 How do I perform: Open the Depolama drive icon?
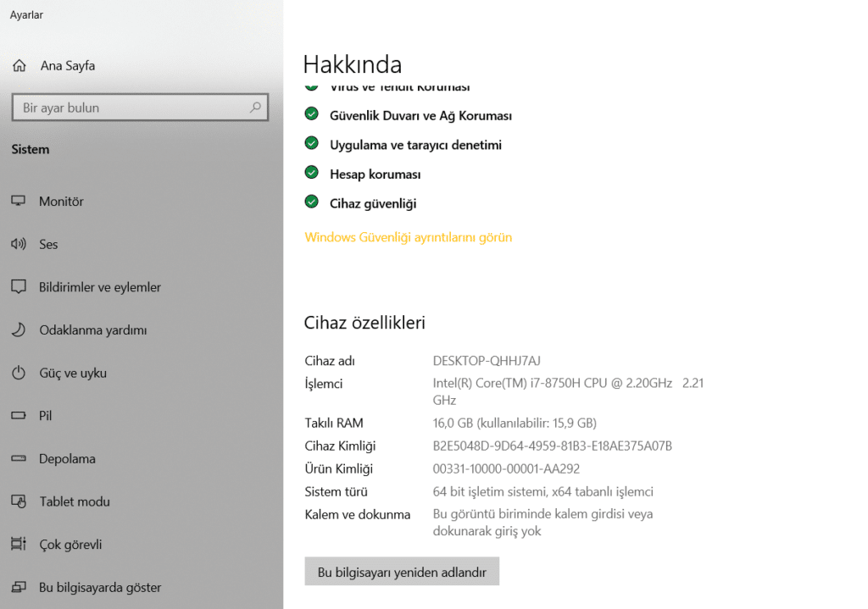[19, 458]
